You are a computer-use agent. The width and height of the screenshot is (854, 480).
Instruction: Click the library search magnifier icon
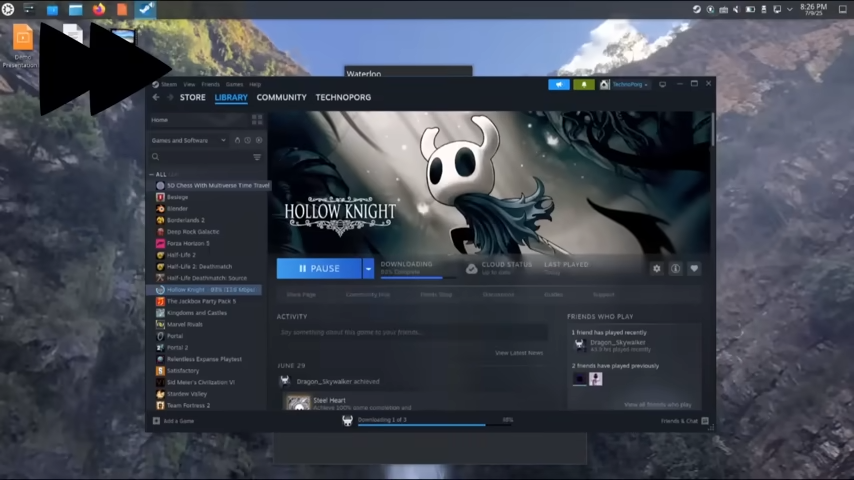156,157
